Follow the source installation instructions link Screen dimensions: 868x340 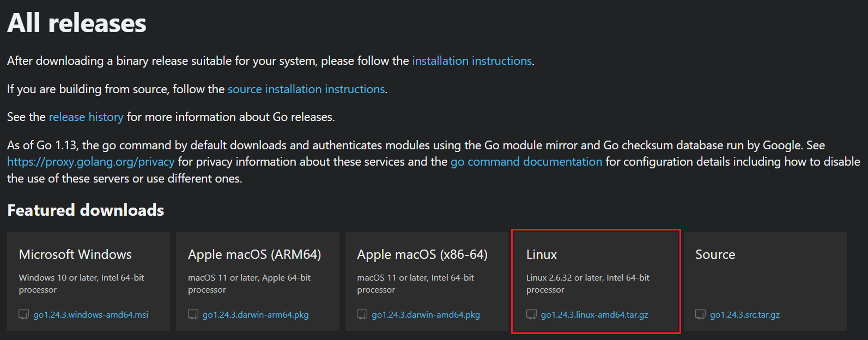coord(306,89)
